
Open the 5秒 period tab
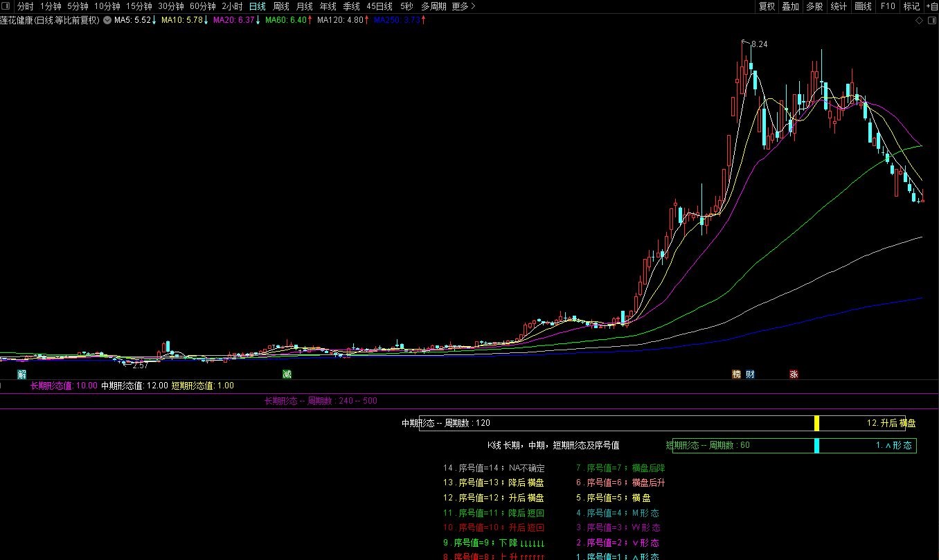point(406,6)
